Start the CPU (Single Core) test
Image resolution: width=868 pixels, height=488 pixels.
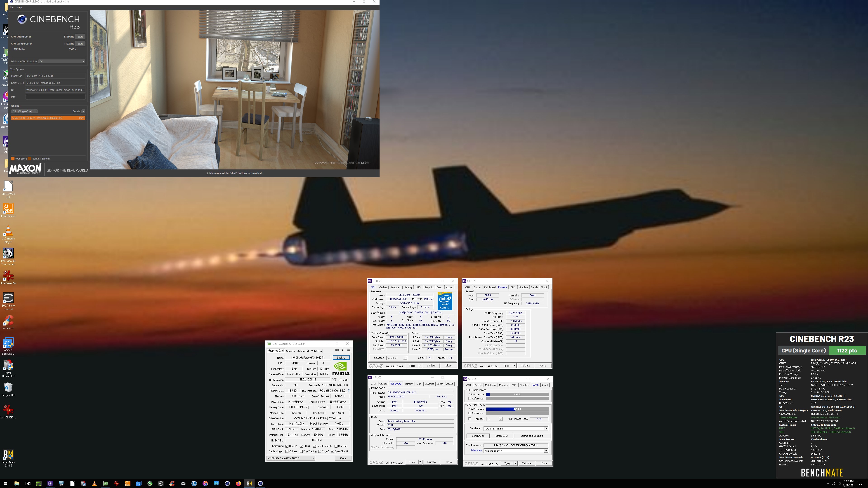coord(80,43)
